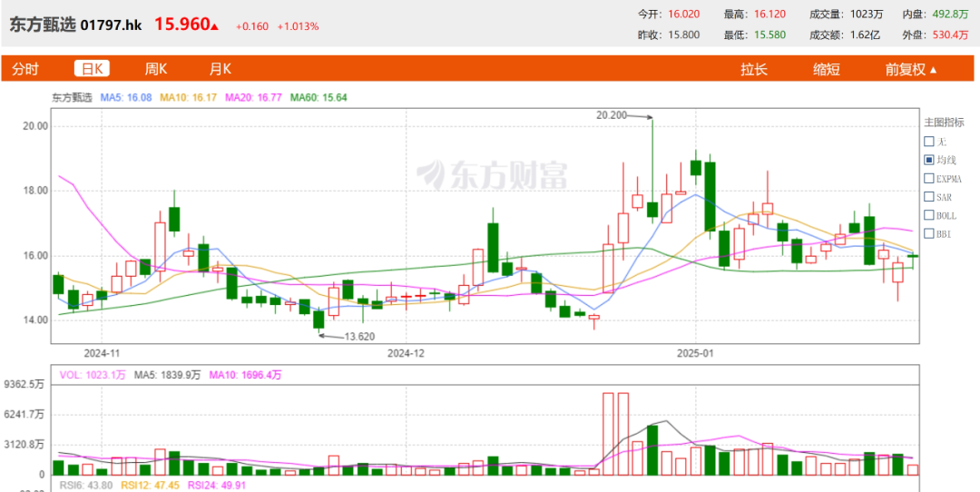The image size is (980, 492).
Task: Click the last volume bar at the right edge
Action: click(913, 470)
